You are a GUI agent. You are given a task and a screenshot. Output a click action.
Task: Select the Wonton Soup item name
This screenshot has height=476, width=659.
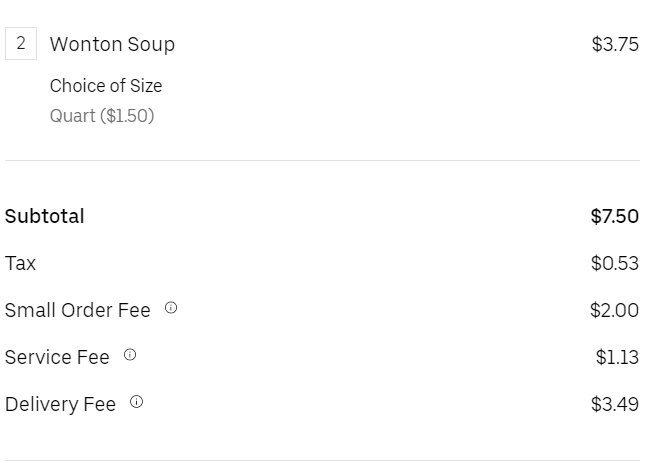tap(112, 44)
